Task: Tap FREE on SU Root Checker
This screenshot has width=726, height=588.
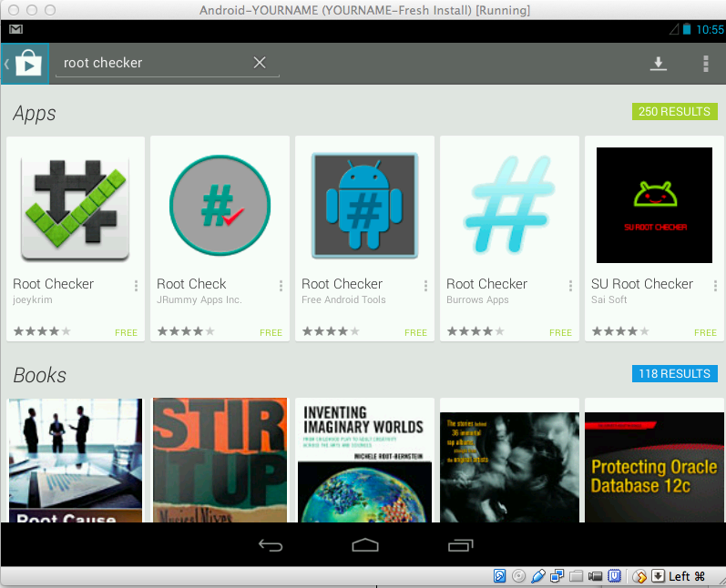Action: click(x=705, y=332)
